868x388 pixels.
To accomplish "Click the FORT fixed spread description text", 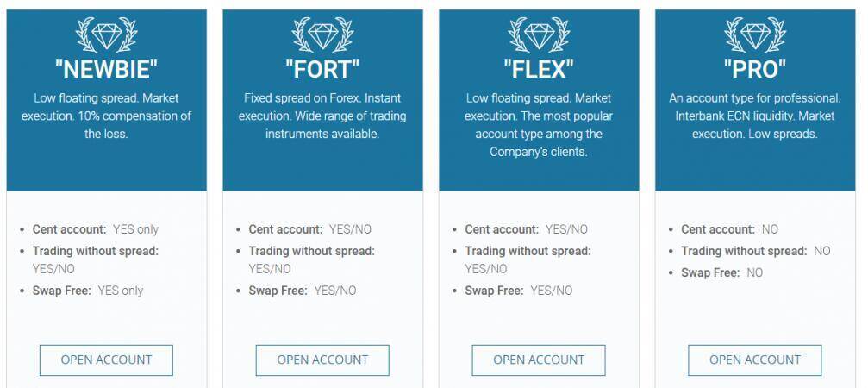I will point(322,116).
